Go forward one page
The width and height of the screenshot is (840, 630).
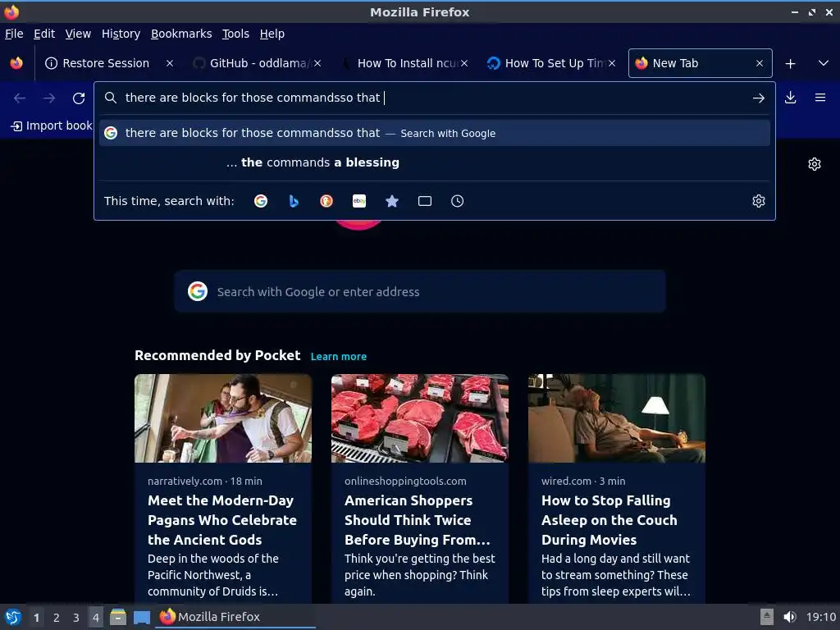(48, 98)
